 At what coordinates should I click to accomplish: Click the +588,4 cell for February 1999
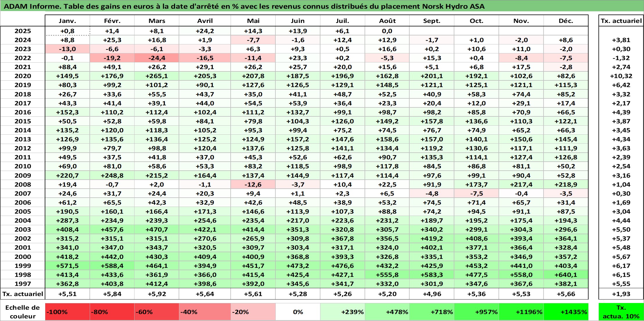[x=112, y=266]
